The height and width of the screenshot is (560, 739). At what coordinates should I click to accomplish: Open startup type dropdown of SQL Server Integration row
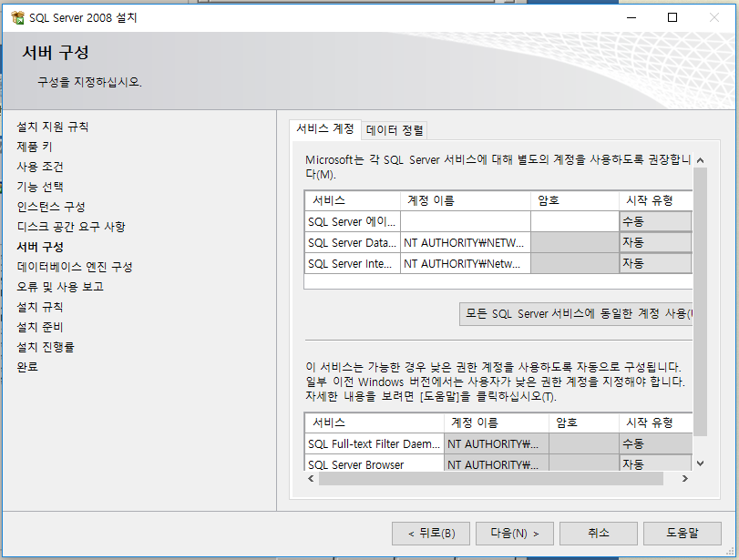[655, 263]
